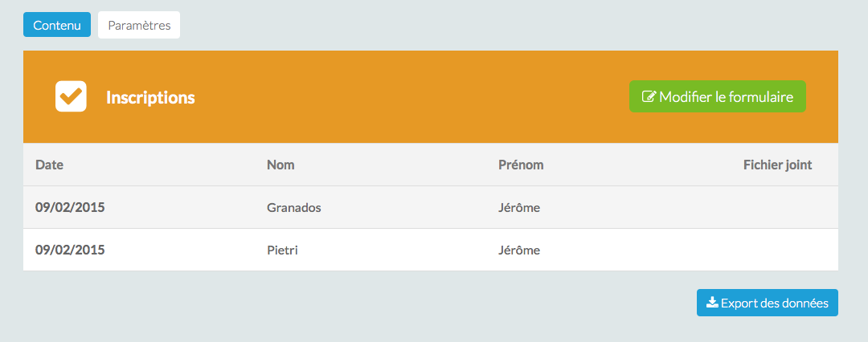Switch to the Contenu tab
The height and width of the screenshot is (342, 868).
coord(57,25)
